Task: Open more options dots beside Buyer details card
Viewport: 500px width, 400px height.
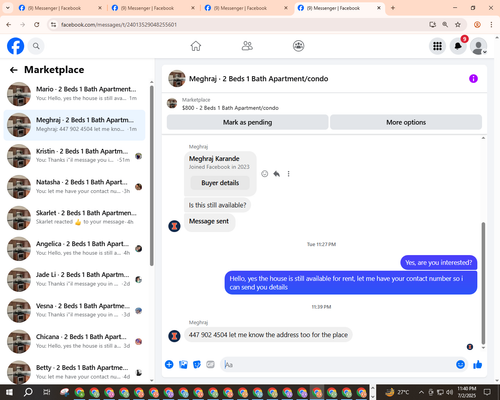Action: click(x=288, y=174)
